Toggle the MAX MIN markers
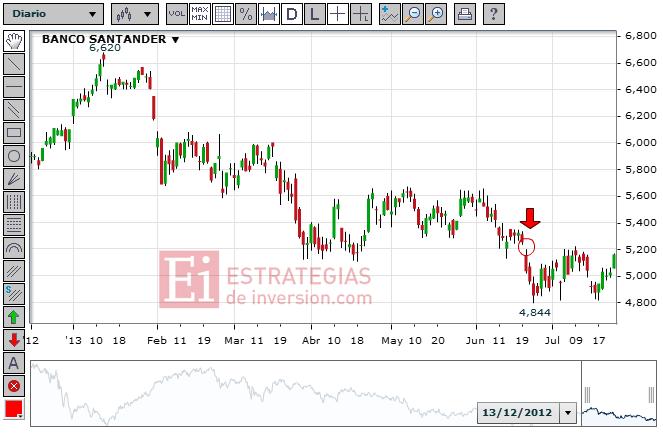Viewport: 663px width, 433px height. tap(200, 14)
